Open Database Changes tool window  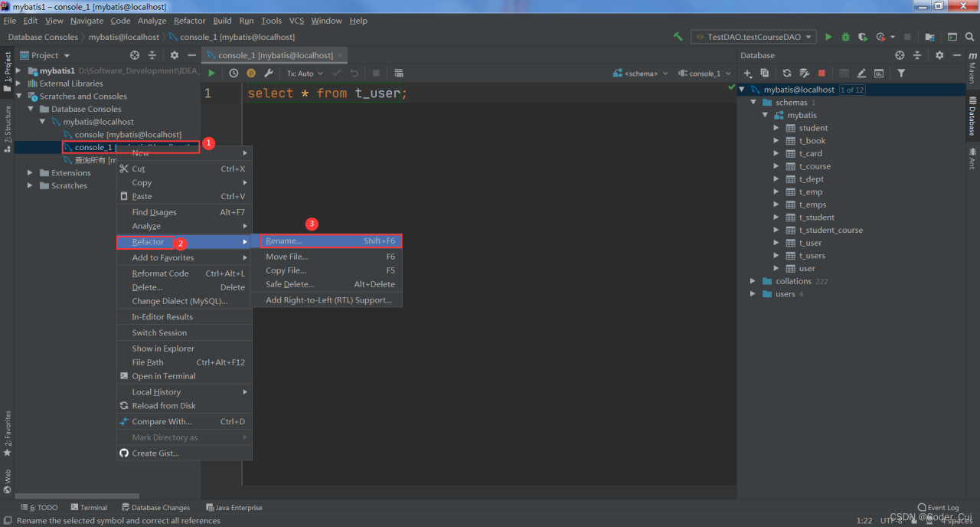point(155,507)
